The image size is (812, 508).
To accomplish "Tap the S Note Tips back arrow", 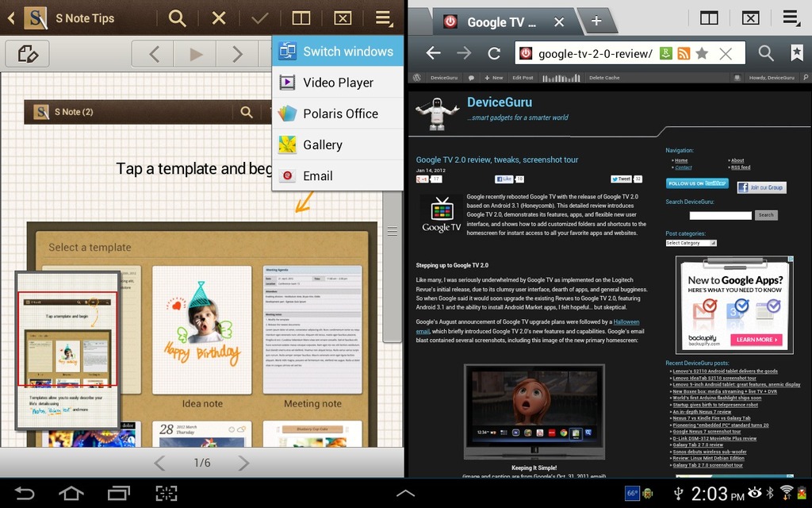I will (x=11, y=19).
